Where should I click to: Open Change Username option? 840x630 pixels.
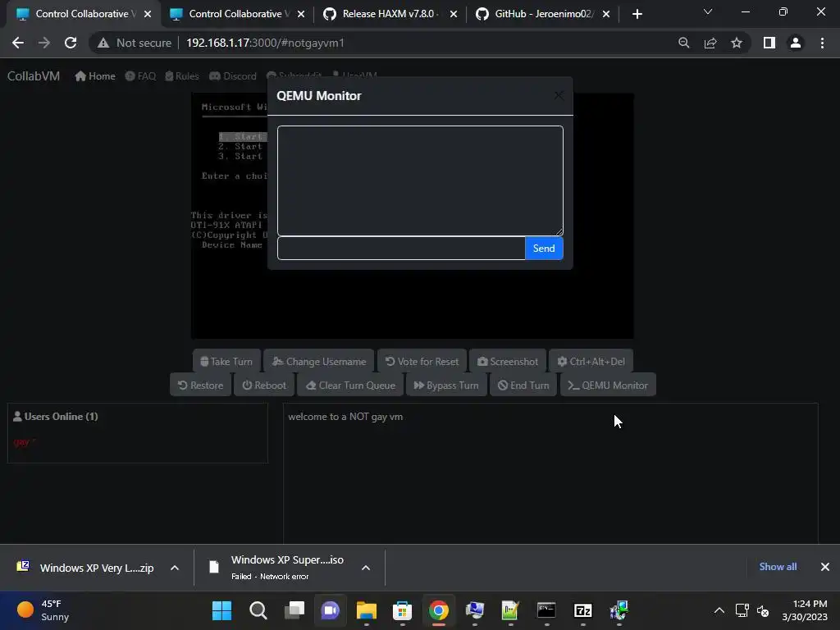click(319, 362)
